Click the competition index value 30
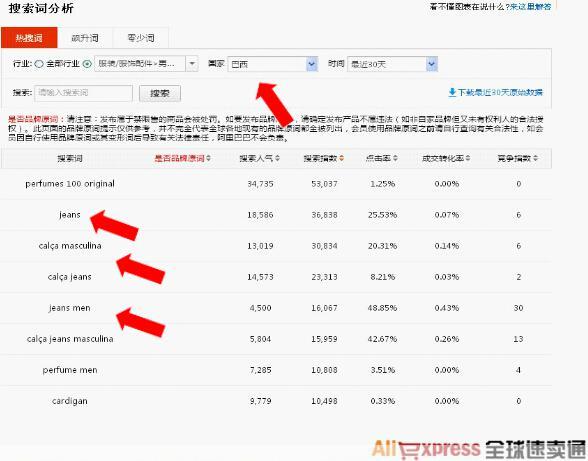Image resolution: width=588 pixels, height=461 pixels. 518,308
